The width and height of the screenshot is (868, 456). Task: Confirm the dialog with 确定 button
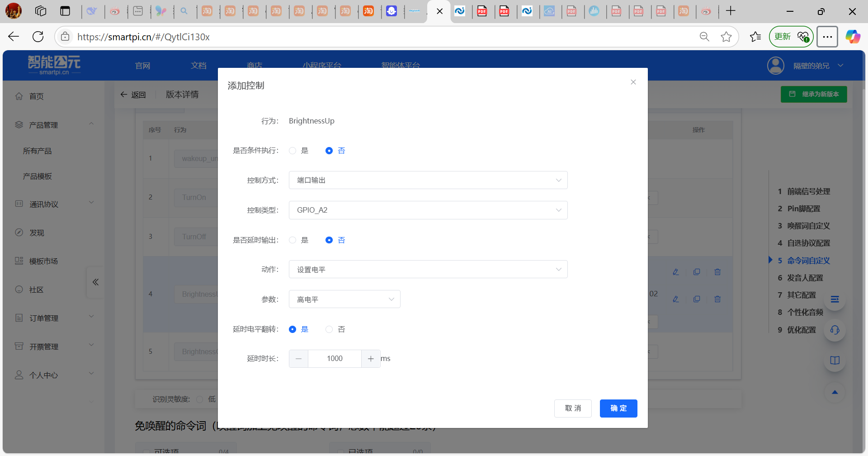coord(618,408)
